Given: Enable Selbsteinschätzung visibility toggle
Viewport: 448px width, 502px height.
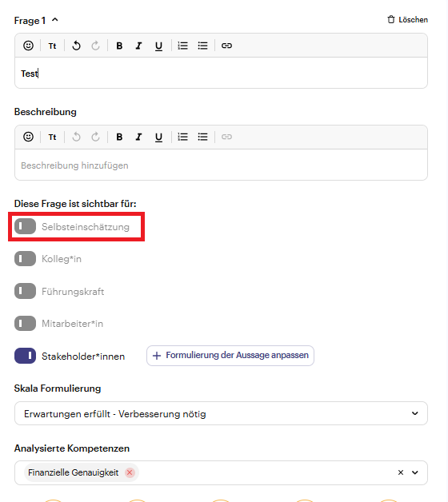Looking at the screenshot, I should [25, 226].
